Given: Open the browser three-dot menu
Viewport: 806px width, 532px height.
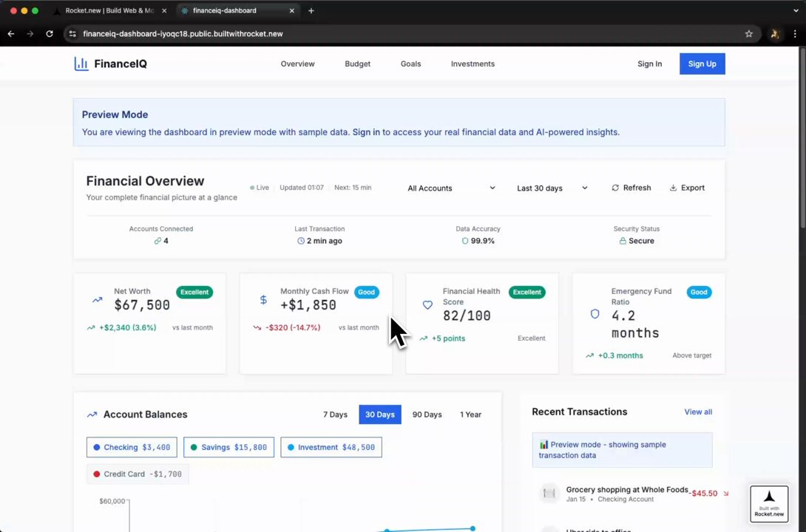Looking at the screenshot, I should (x=795, y=34).
